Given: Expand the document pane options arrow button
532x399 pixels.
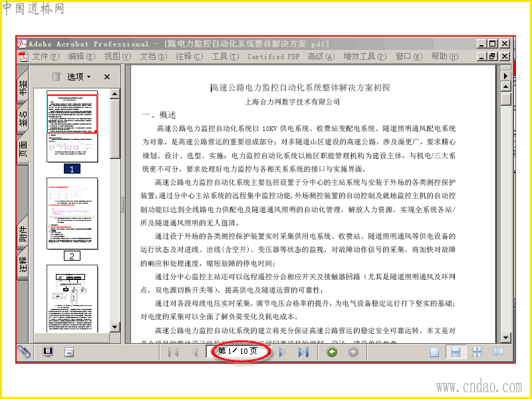Looking at the screenshot, I should point(506,76).
